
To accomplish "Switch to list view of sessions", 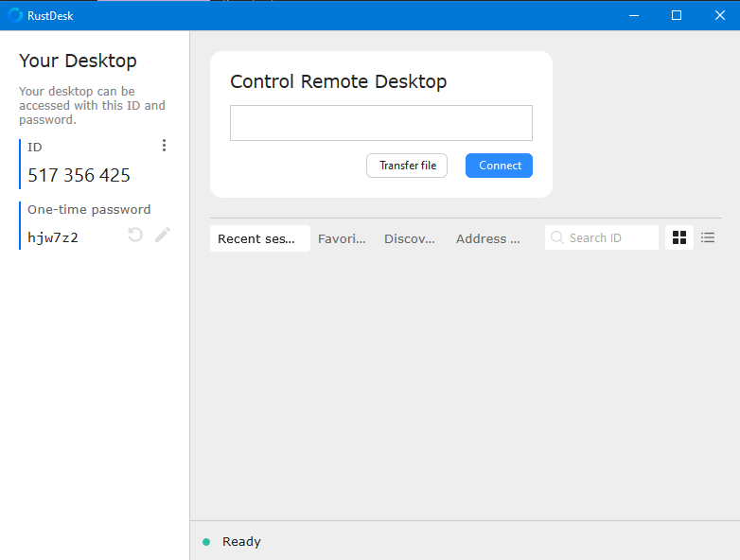I will pos(708,237).
